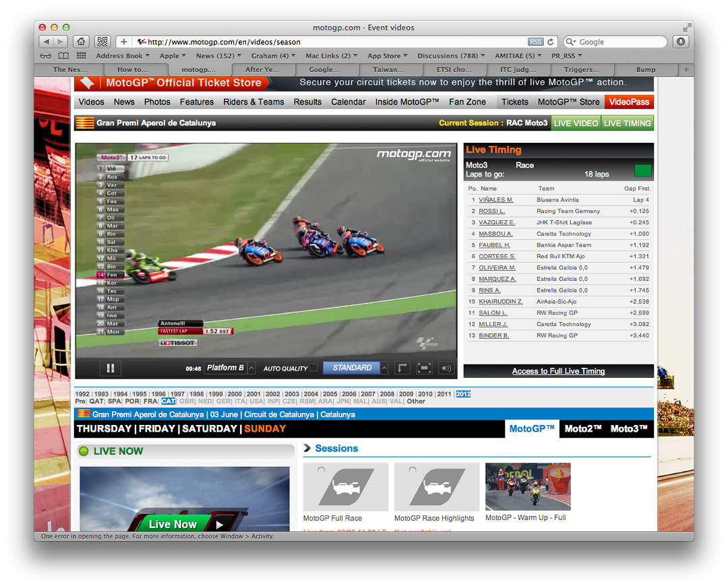
Task: Open the Discussions (788) bookmarks dropdown
Action: [x=451, y=56]
